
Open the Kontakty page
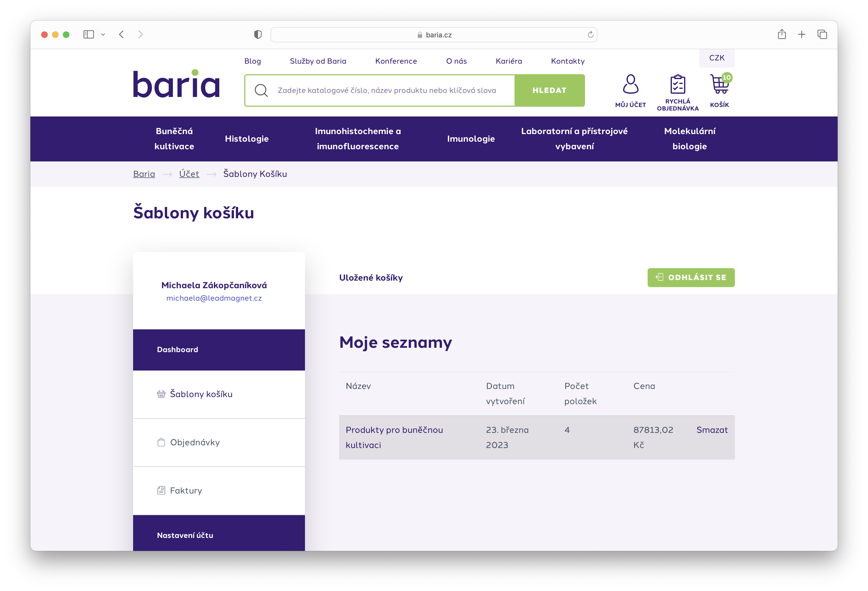tap(568, 61)
